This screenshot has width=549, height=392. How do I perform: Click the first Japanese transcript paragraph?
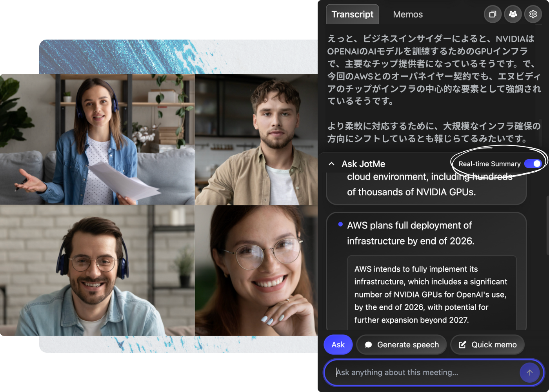[x=434, y=70]
